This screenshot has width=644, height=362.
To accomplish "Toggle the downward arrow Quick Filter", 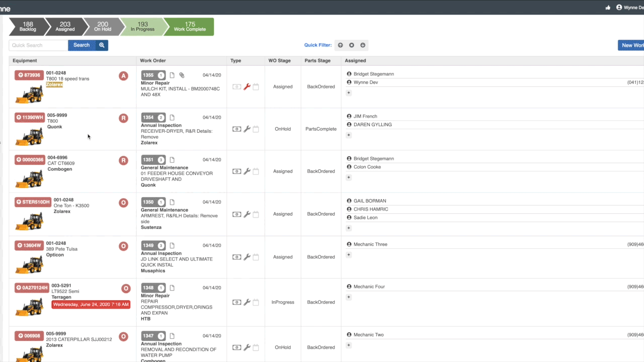I will (362, 45).
